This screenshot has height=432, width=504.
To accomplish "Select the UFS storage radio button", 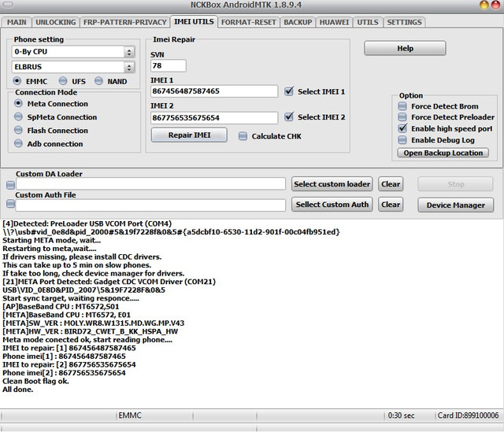I will click(x=63, y=81).
